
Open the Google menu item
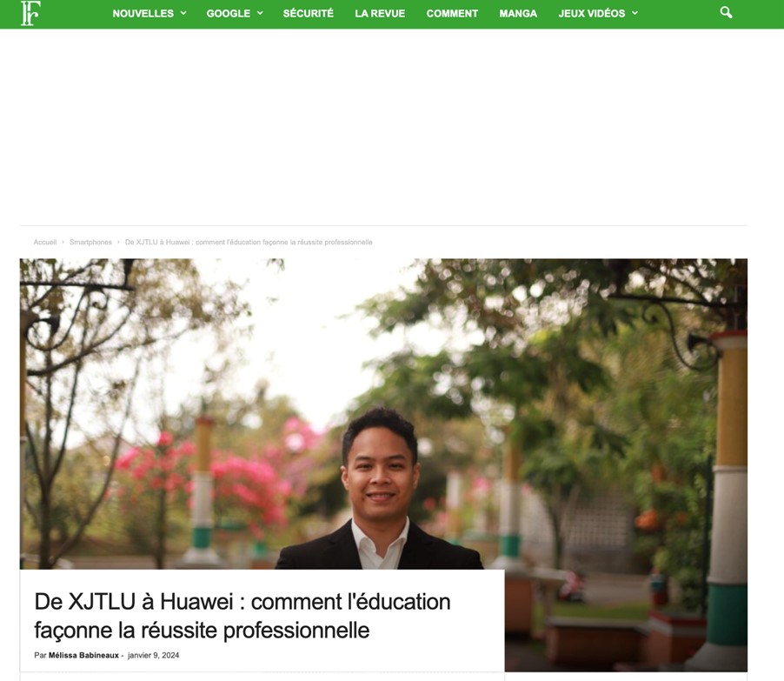[x=229, y=14]
